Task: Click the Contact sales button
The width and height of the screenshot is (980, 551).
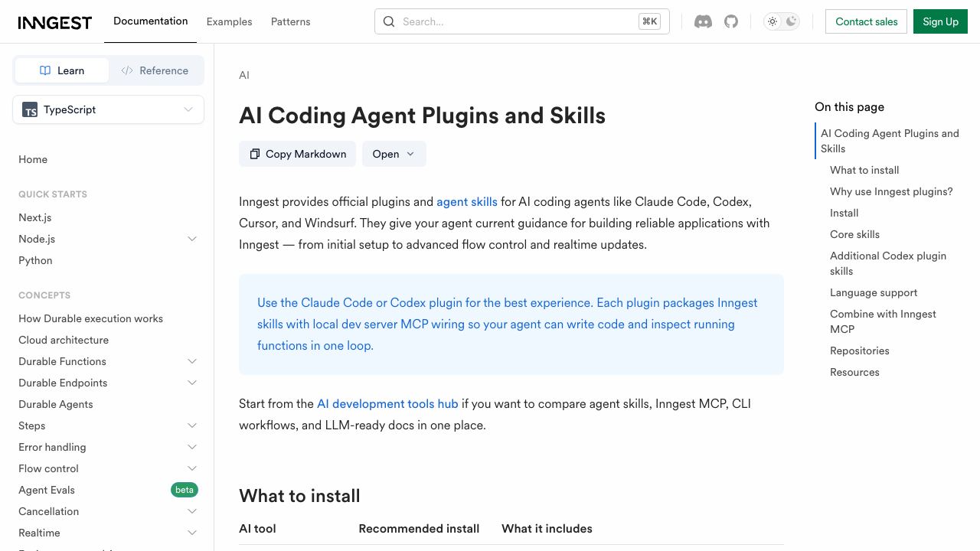Action: pyautogui.click(x=866, y=21)
